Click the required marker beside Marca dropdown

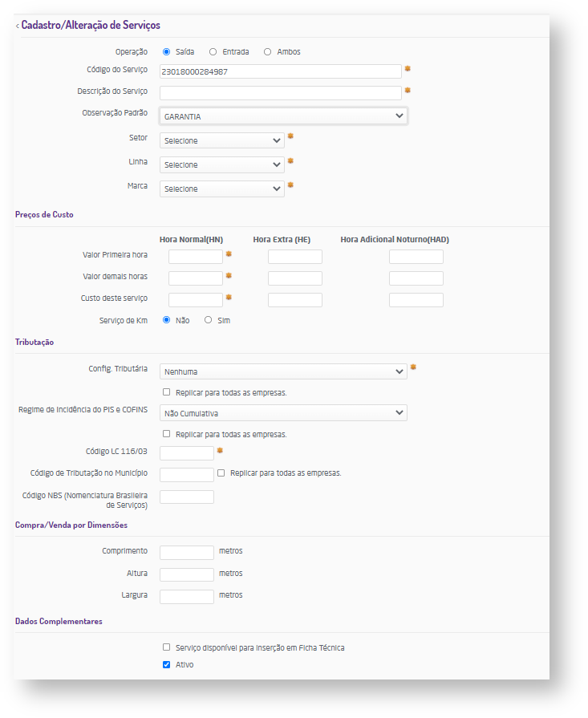[290, 185]
